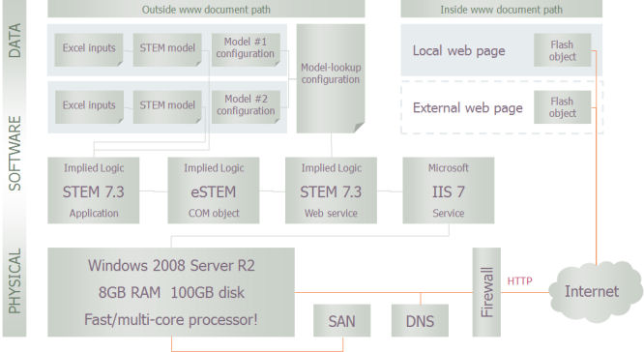Image resolution: width=644 pixels, height=352 pixels.
Task: Click the STEM 7.3 Application block
Action: [94, 191]
